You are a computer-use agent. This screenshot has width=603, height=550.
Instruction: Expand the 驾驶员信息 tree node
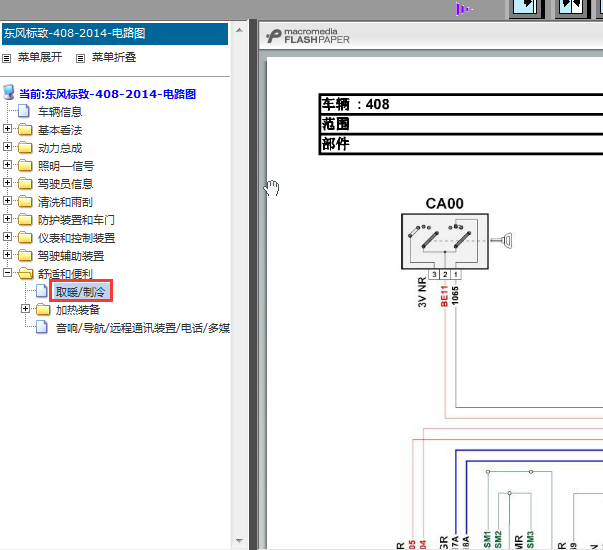(x=7, y=182)
